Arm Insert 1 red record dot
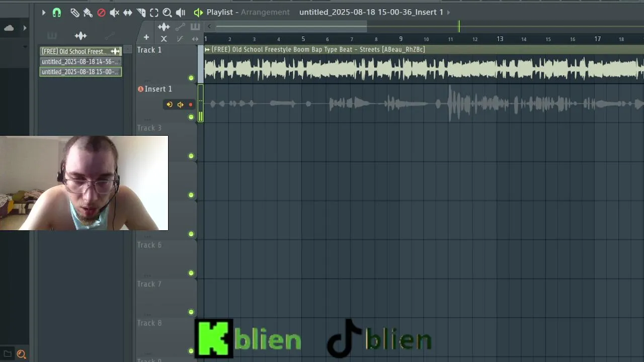Viewport: 644px width, 362px height. coord(190,105)
